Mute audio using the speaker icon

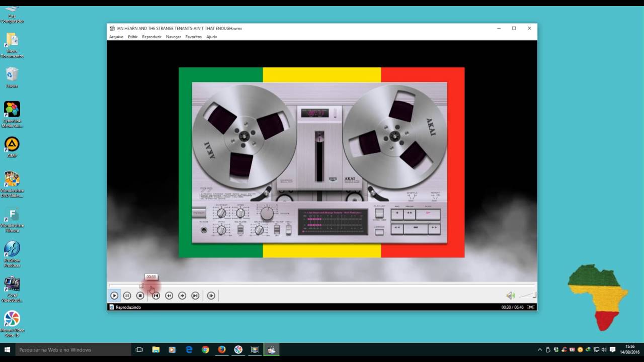coord(511,296)
